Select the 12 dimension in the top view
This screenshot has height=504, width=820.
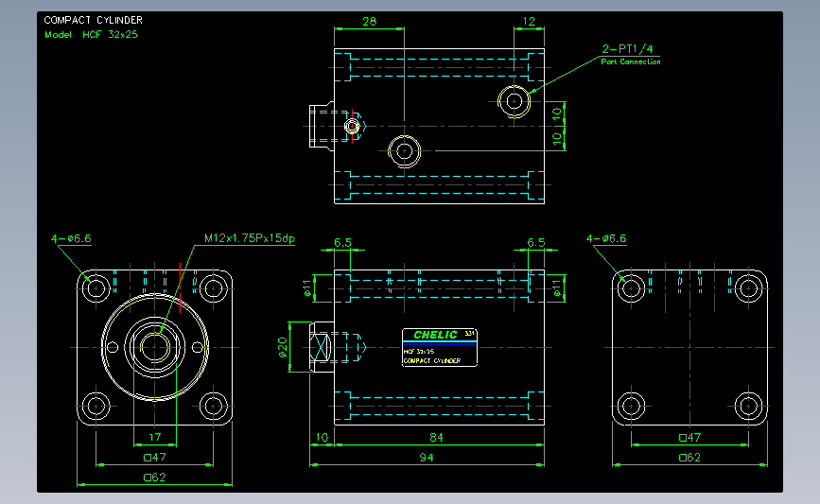(529, 22)
